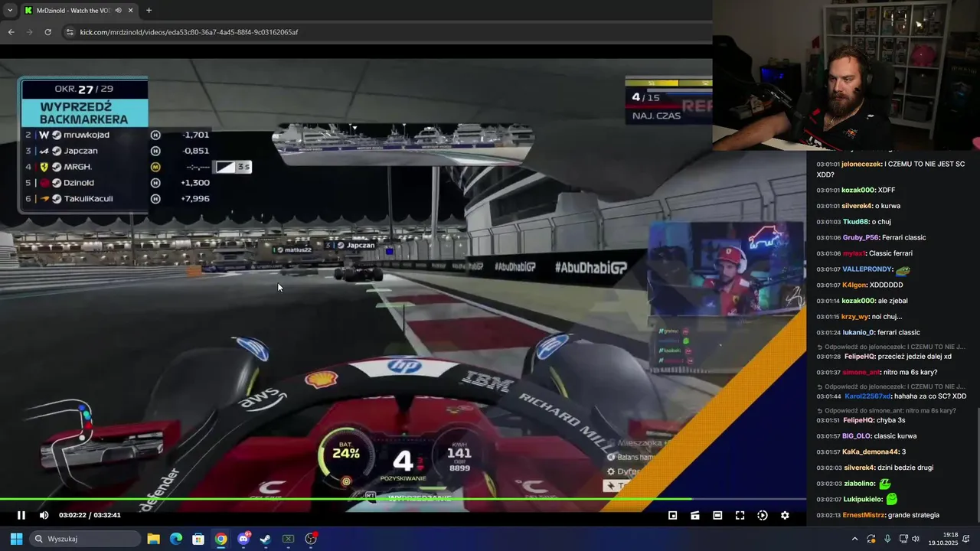Screen dimensions: 980x551
Task: Mute tab via speaker icon on tab
Action: 118,10
